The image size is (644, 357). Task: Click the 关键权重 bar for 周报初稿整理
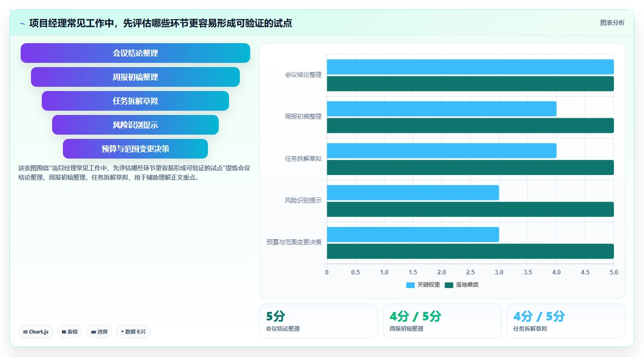442,109
